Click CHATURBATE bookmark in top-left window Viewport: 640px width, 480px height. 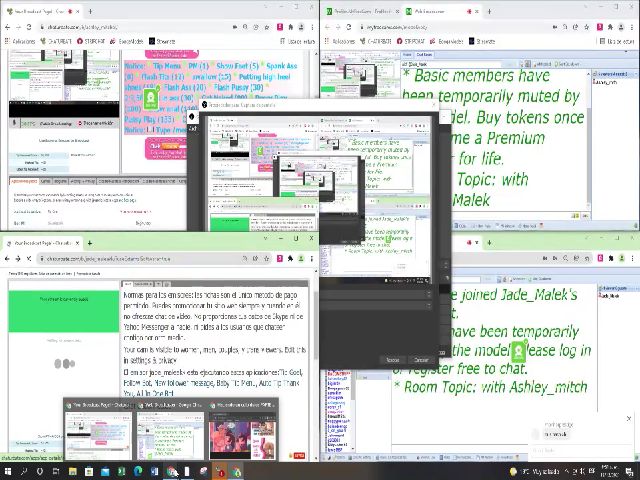56,41
